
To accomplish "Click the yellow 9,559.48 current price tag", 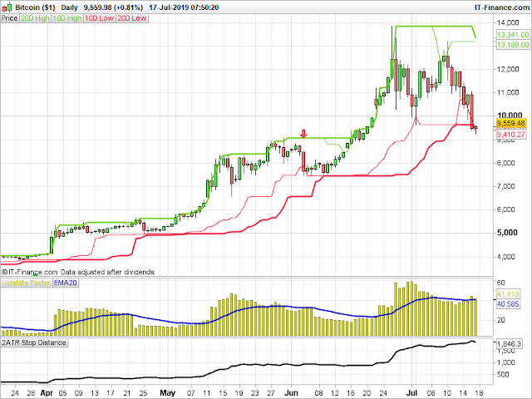I will (511, 123).
